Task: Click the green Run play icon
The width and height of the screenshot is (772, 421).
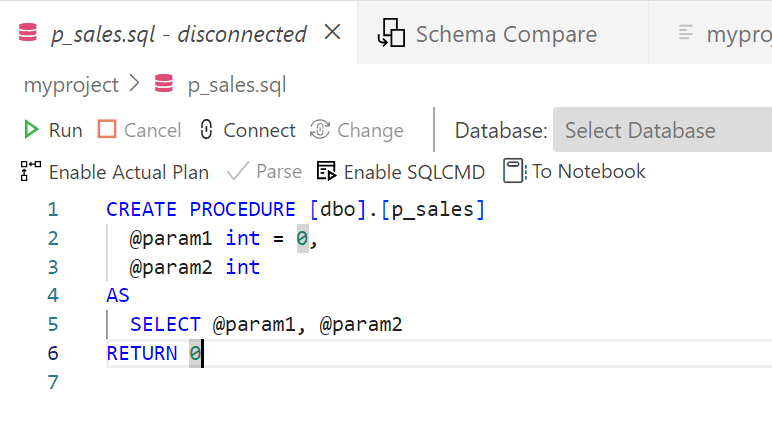Action: click(31, 130)
